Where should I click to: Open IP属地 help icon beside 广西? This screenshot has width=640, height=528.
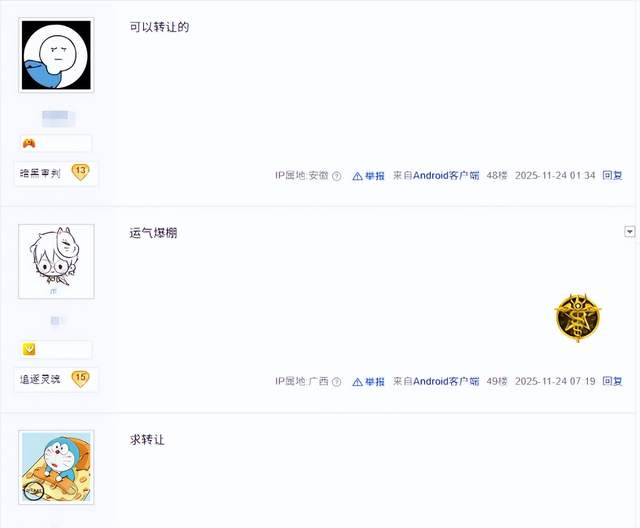[337, 382]
